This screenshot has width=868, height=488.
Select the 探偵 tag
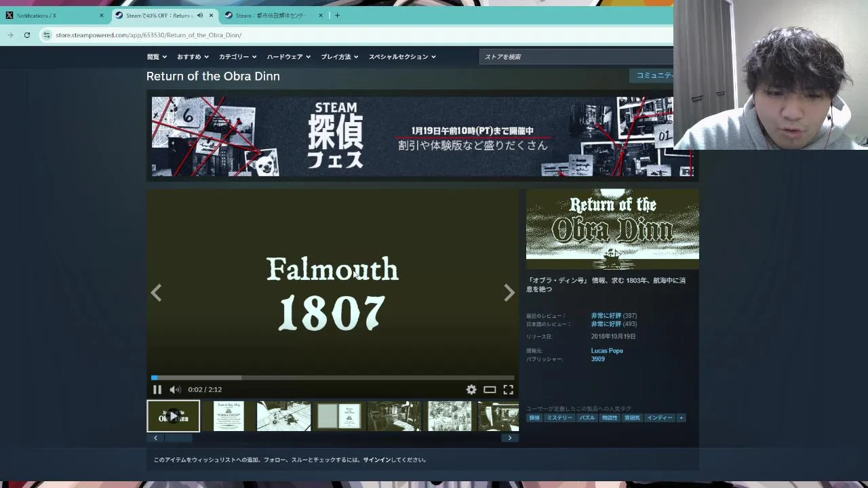(x=534, y=418)
